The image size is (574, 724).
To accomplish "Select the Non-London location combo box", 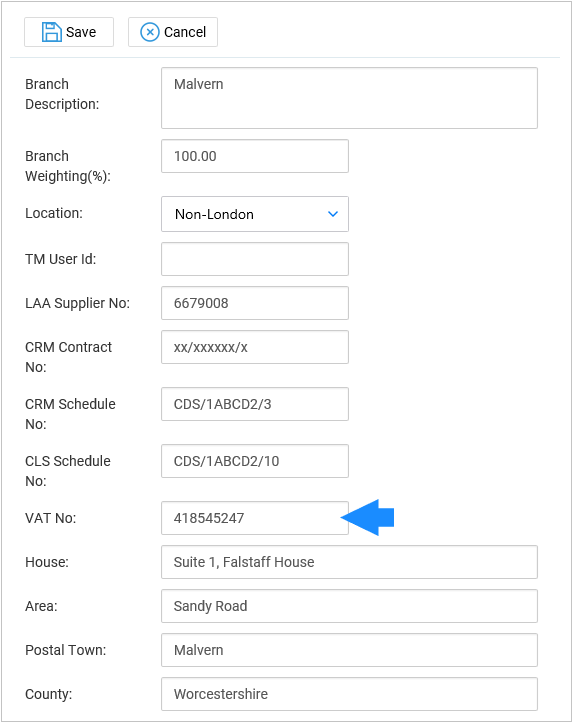I will (x=255, y=214).
